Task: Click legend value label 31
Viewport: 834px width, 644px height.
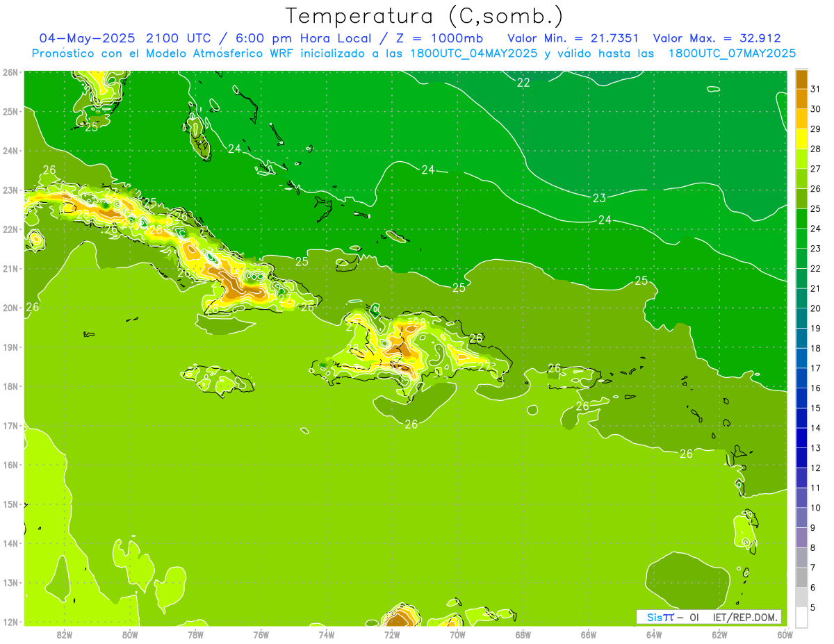Action: pyautogui.click(x=815, y=89)
